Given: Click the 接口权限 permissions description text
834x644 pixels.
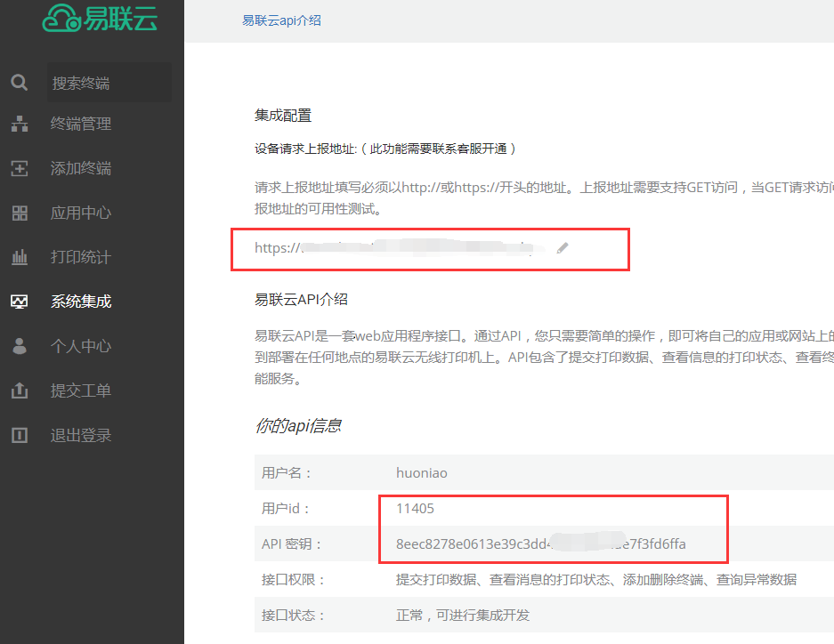Looking at the screenshot, I should coord(596,579).
